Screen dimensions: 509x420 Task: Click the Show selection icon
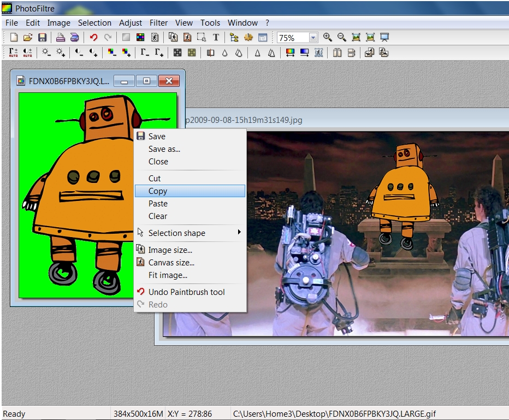tap(202, 37)
